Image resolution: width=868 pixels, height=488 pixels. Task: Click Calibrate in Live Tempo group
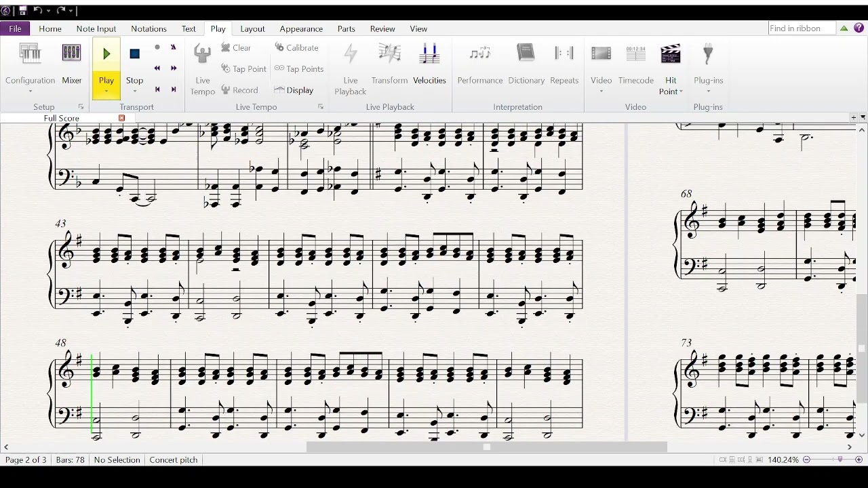pos(296,47)
